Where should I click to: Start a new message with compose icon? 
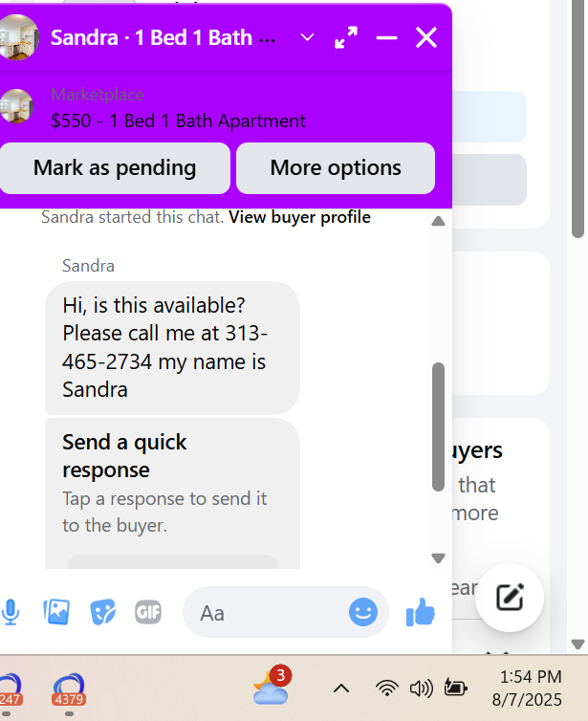click(x=510, y=598)
